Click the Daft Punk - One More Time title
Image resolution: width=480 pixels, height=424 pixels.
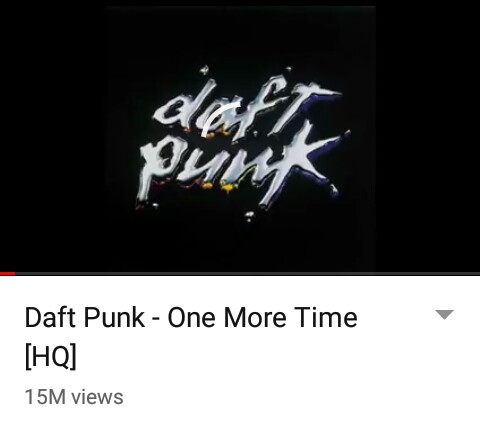point(191,337)
